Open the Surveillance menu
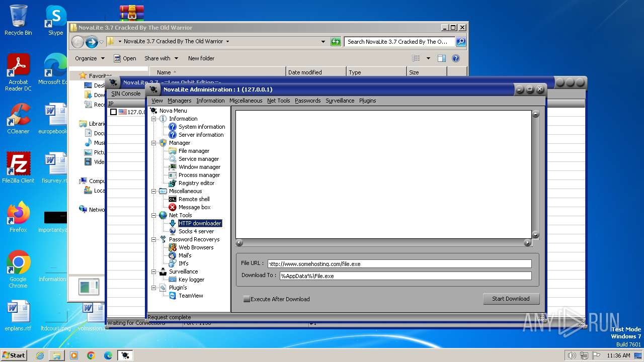644x362 pixels. [x=340, y=101]
